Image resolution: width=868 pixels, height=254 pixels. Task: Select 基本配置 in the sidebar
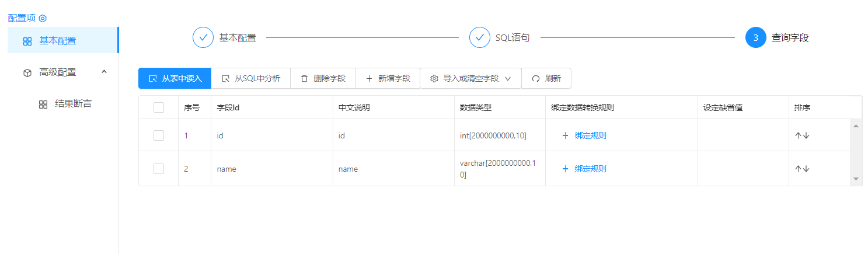57,41
